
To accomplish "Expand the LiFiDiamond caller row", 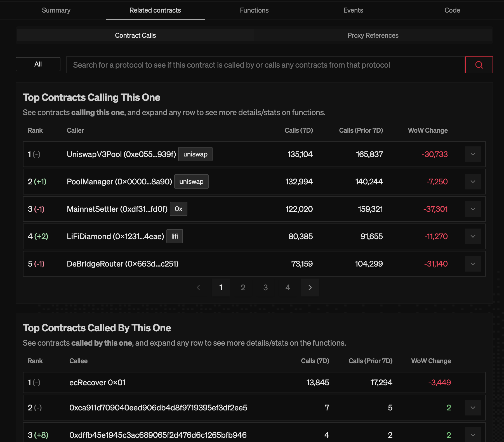I will [473, 236].
